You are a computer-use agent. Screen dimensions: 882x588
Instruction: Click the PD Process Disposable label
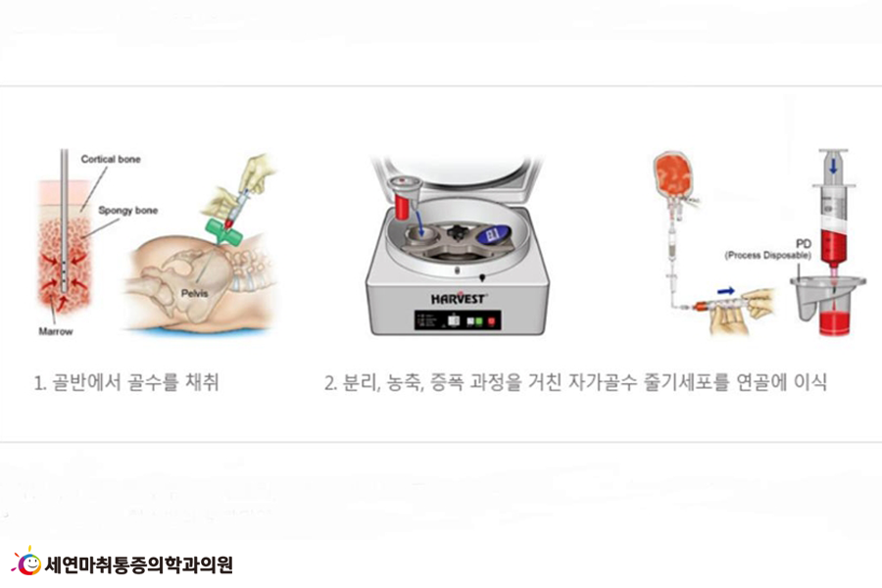[767, 249]
